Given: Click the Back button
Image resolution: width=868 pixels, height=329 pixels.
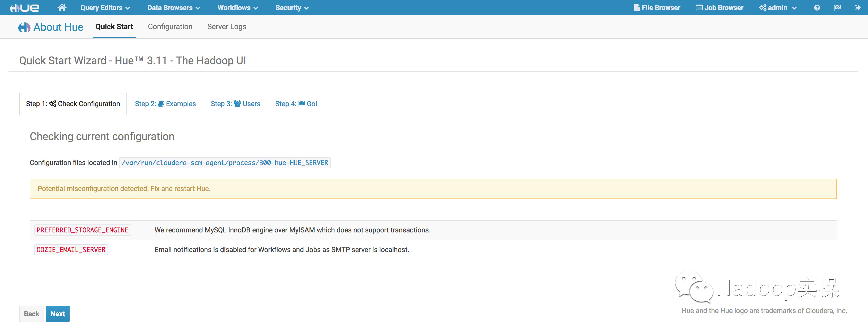Looking at the screenshot, I should point(32,314).
